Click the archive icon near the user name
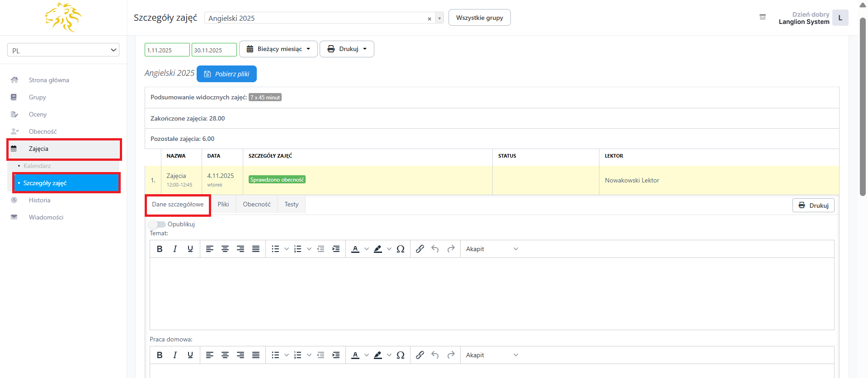 pyautogui.click(x=763, y=17)
